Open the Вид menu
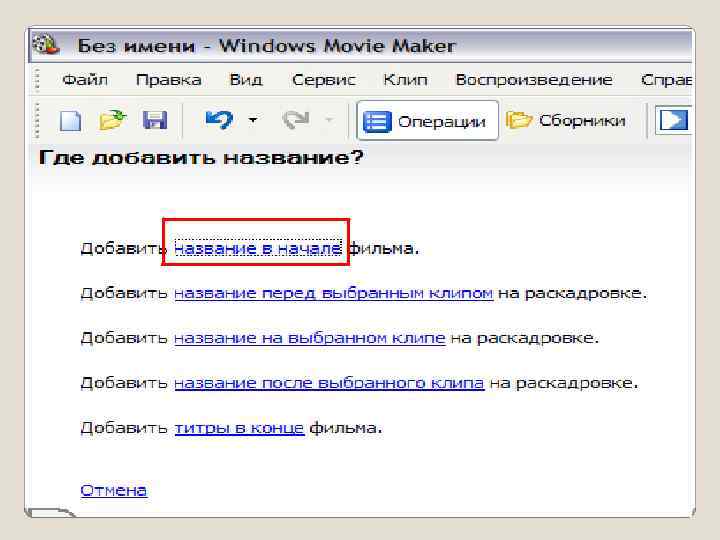 (246, 80)
